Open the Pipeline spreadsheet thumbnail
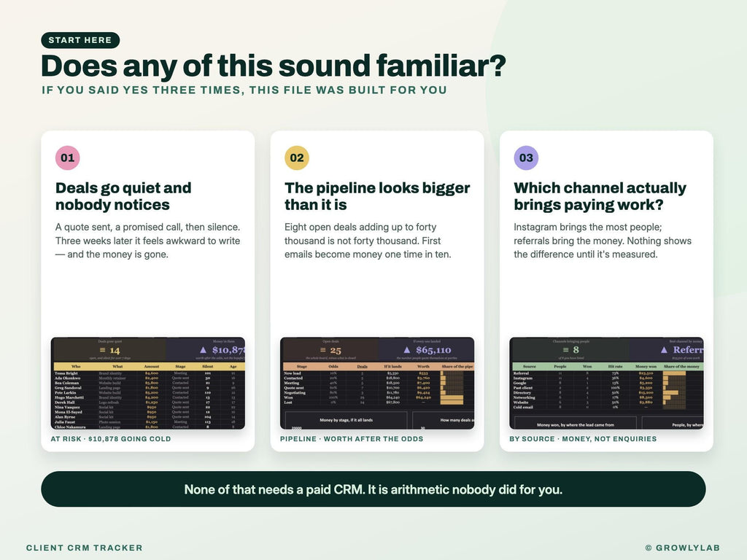 click(x=377, y=384)
